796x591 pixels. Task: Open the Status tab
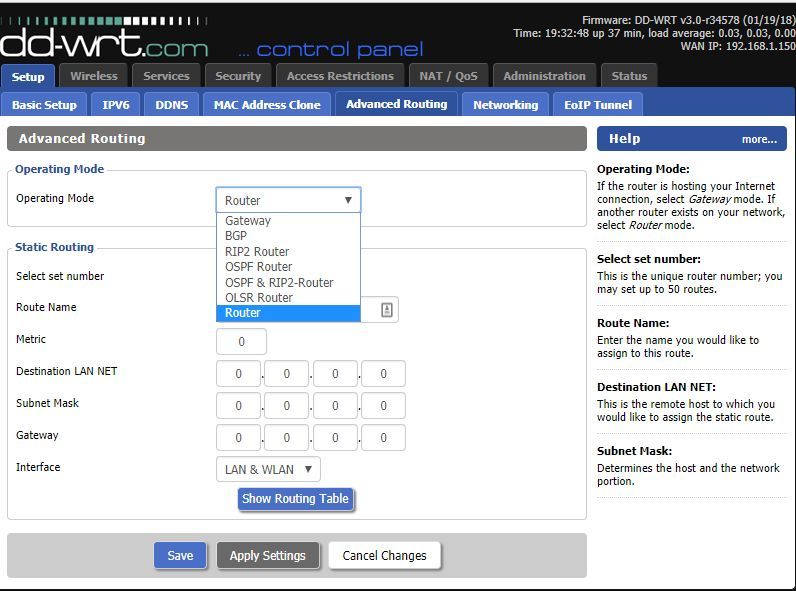click(629, 76)
